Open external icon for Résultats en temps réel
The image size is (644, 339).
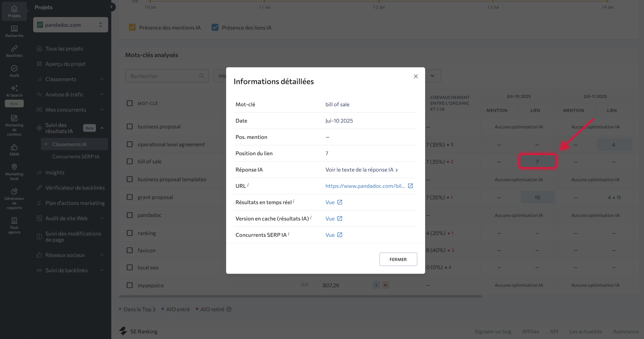coord(339,202)
